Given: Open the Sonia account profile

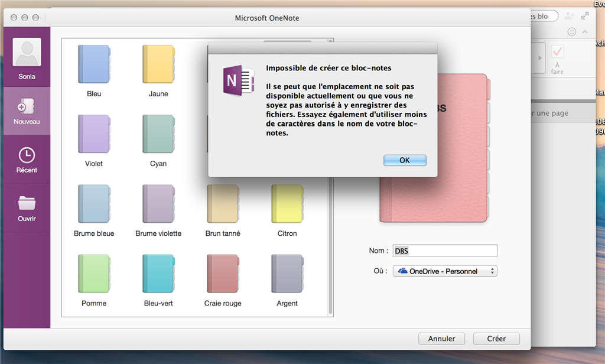Looking at the screenshot, I should (x=27, y=58).
